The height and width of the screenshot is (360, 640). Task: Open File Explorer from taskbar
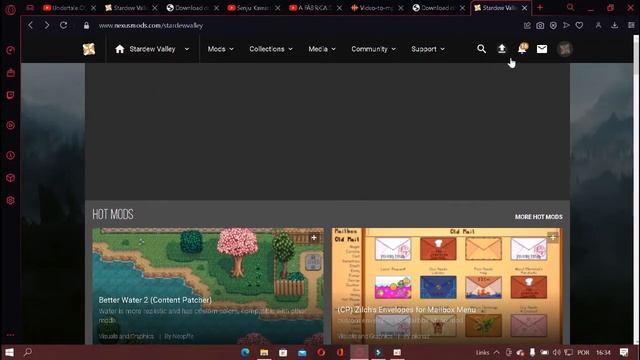[264, 352]
